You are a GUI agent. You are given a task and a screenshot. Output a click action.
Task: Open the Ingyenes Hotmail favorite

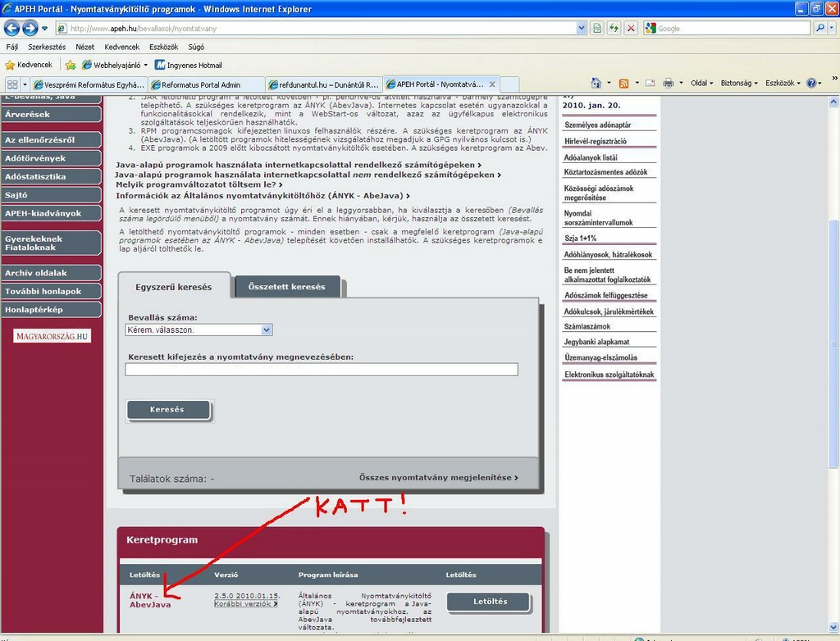pyautogui.click(x=188, y=66)
